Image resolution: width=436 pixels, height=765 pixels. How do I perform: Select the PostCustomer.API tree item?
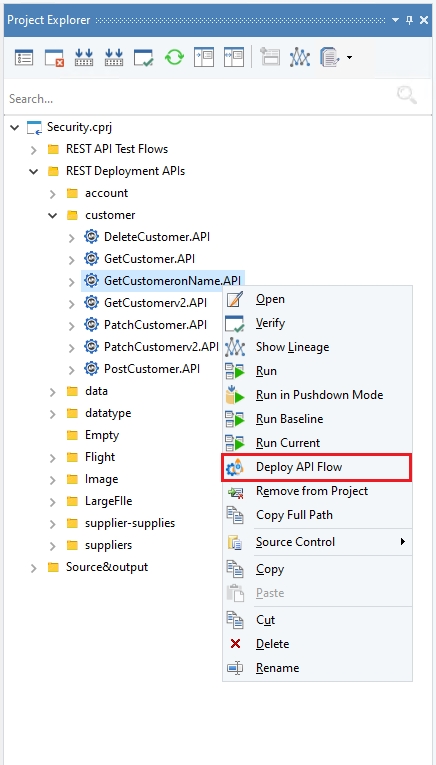(x=152, y=369)
